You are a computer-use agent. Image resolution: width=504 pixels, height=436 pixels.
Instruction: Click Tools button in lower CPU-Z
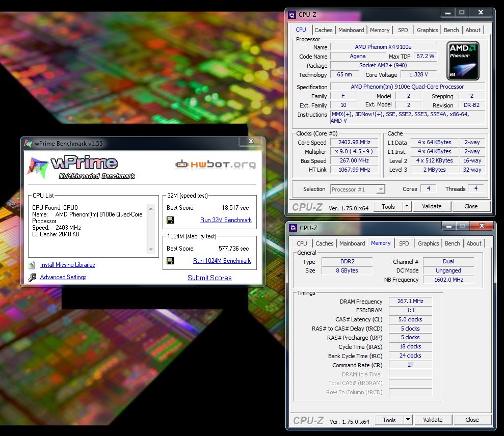tap(389, 420)
